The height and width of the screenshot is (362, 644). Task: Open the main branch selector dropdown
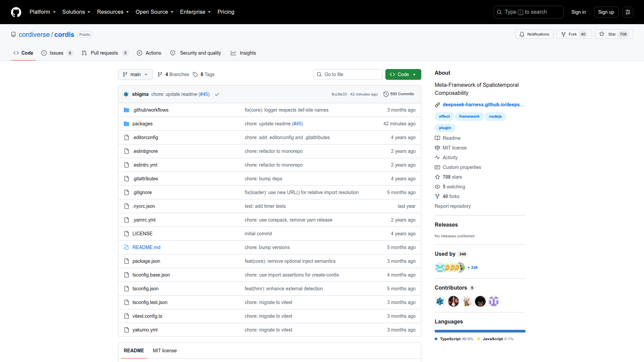tap(135, 74)
